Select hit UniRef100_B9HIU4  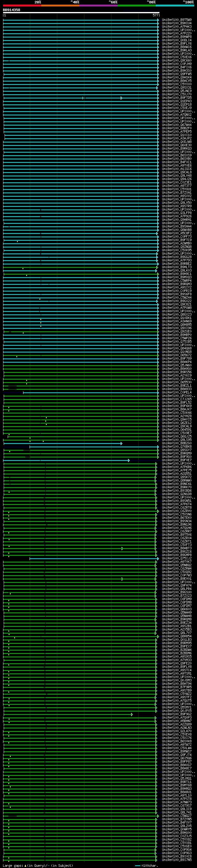(x=177, y=23)
